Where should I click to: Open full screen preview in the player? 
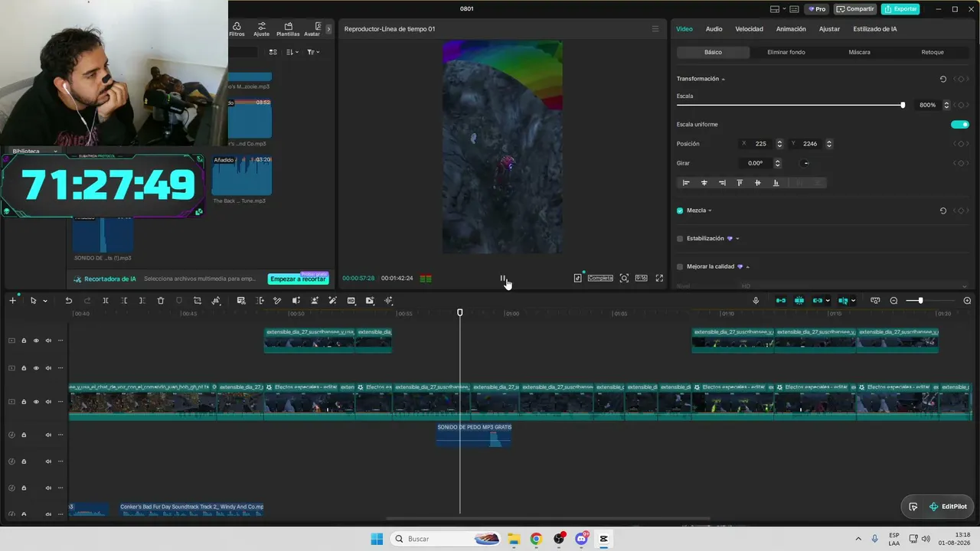pyautogui.click(x=659, y=279)
